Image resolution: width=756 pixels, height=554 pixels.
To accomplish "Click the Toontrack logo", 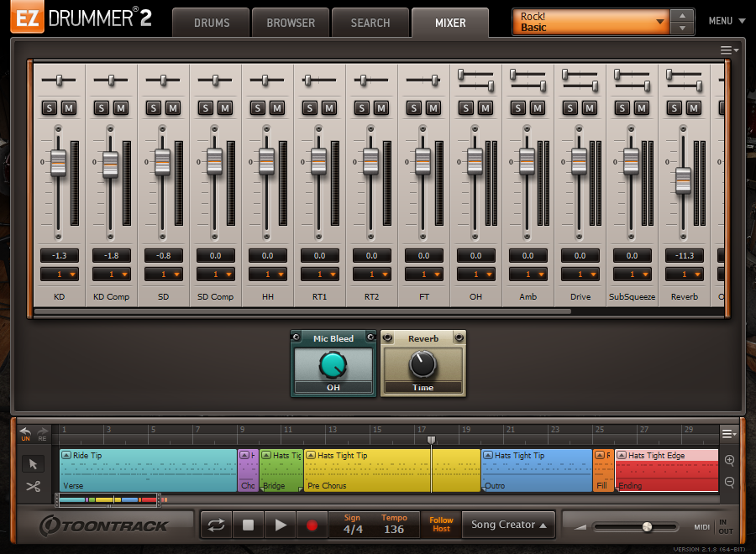I will click(x=103, y=525).
